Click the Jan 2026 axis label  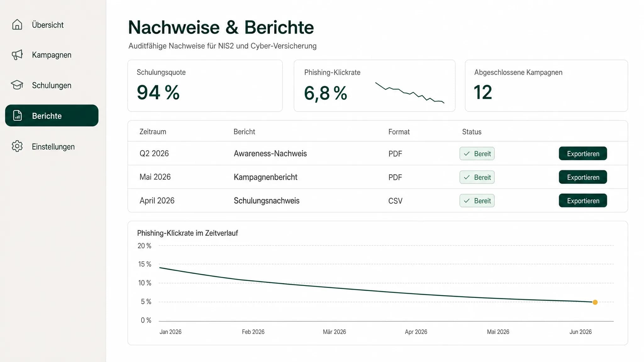point(170,332)
